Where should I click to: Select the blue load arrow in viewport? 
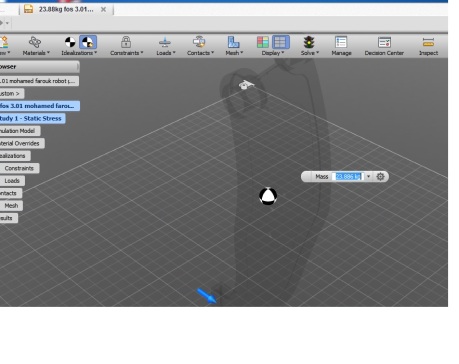207,296
